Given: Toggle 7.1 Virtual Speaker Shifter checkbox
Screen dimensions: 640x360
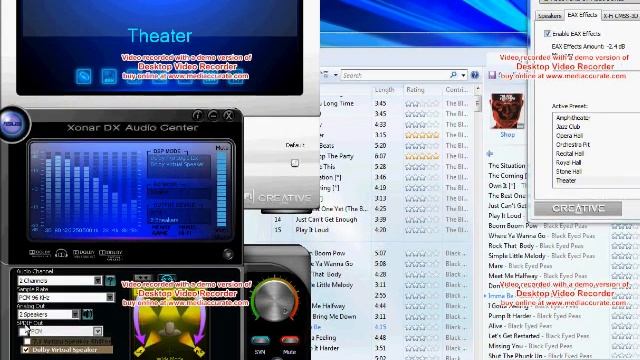Looking at the screenshot, I should point(27,341).
